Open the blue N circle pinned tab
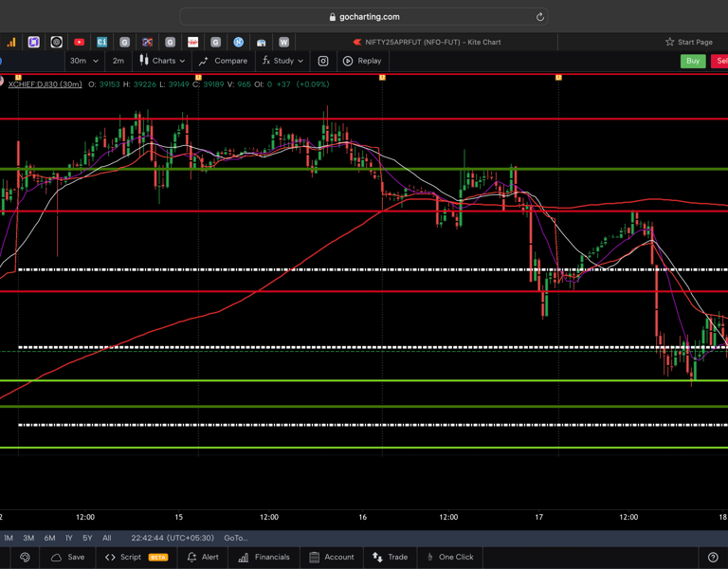Viewport: 728px width, 569px height. pyautogui.click(x=238, y=43)
